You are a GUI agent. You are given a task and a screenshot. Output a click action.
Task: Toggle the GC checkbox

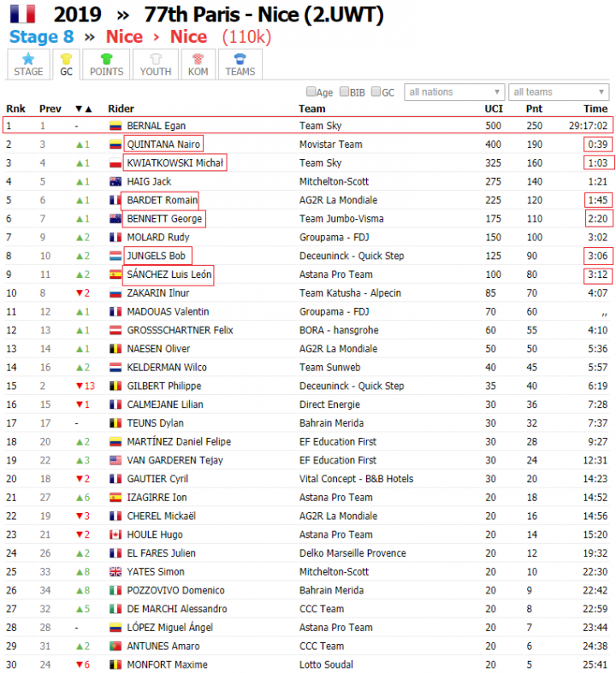point(376,92)
